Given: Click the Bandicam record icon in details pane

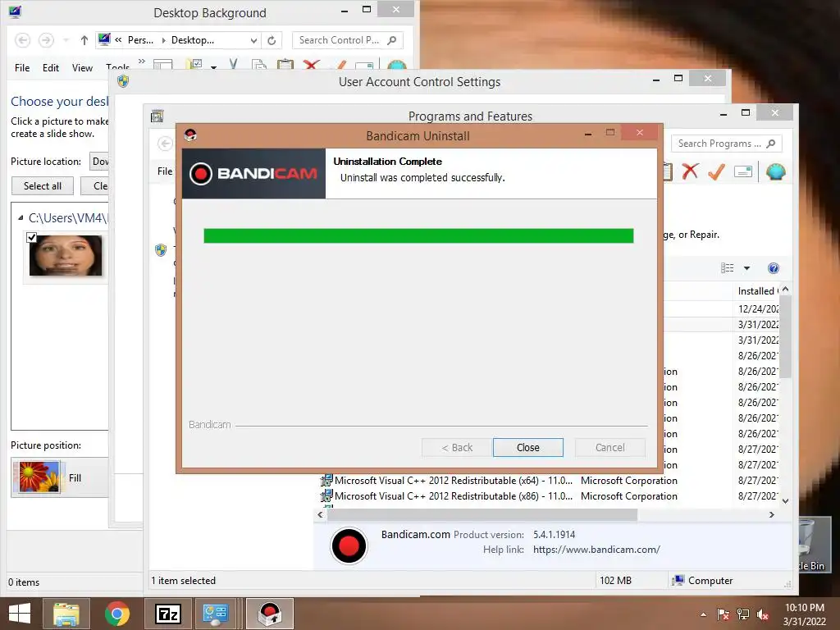Looking at the screenshot, I should pos(349,546).
